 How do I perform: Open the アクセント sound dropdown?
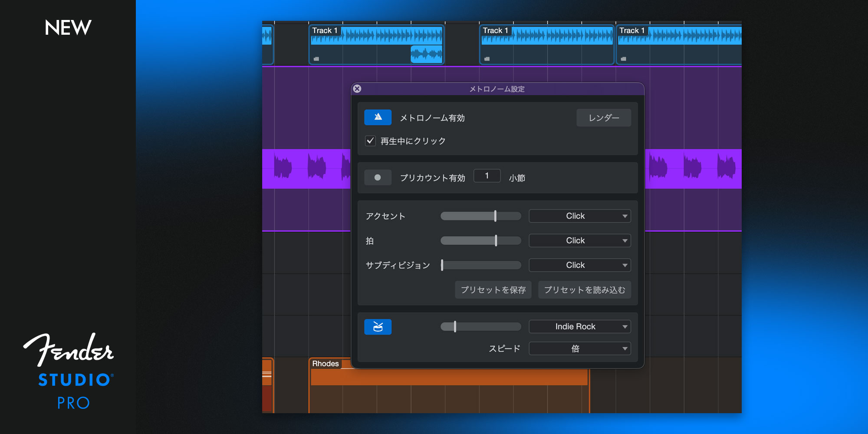point(579,216)
